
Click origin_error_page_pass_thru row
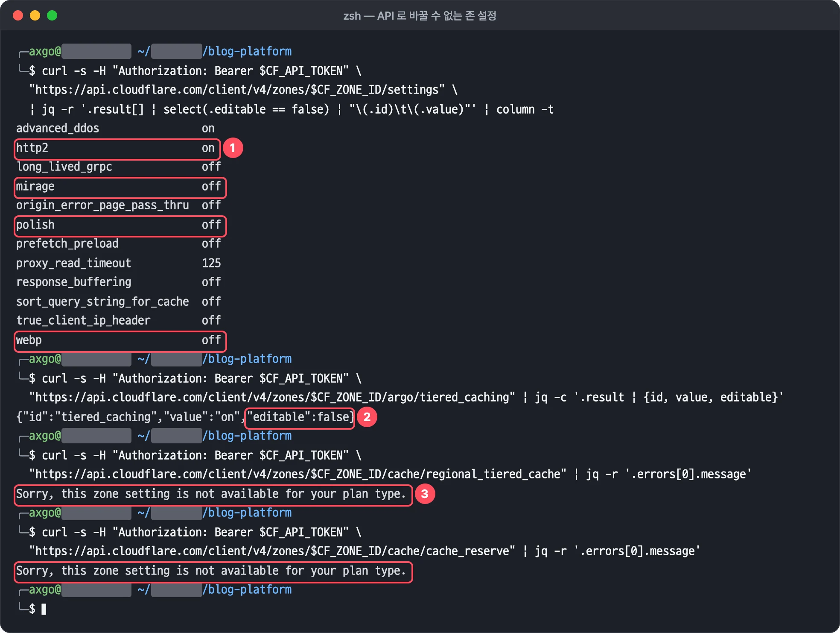119,205
